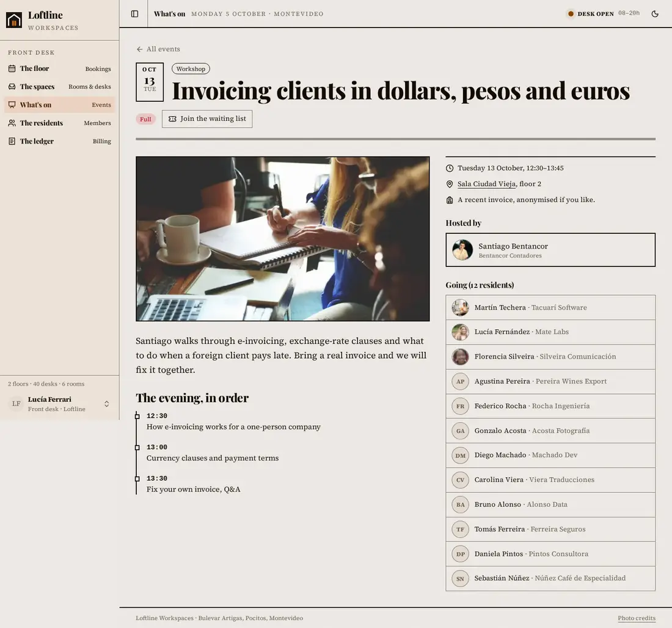The height and width of the screenshot is (628, 672).
Task: Click the TF initials avatar
Action: coord(460,529)
